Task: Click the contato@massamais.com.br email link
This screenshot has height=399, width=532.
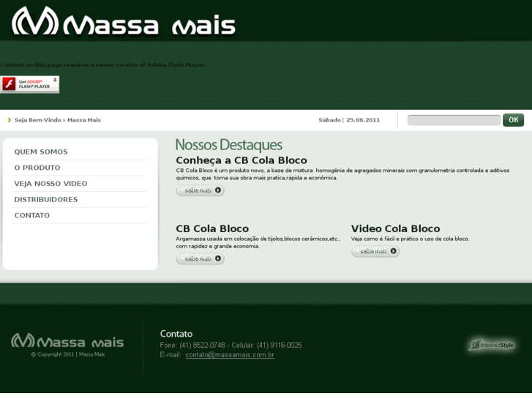Action: 230,355
